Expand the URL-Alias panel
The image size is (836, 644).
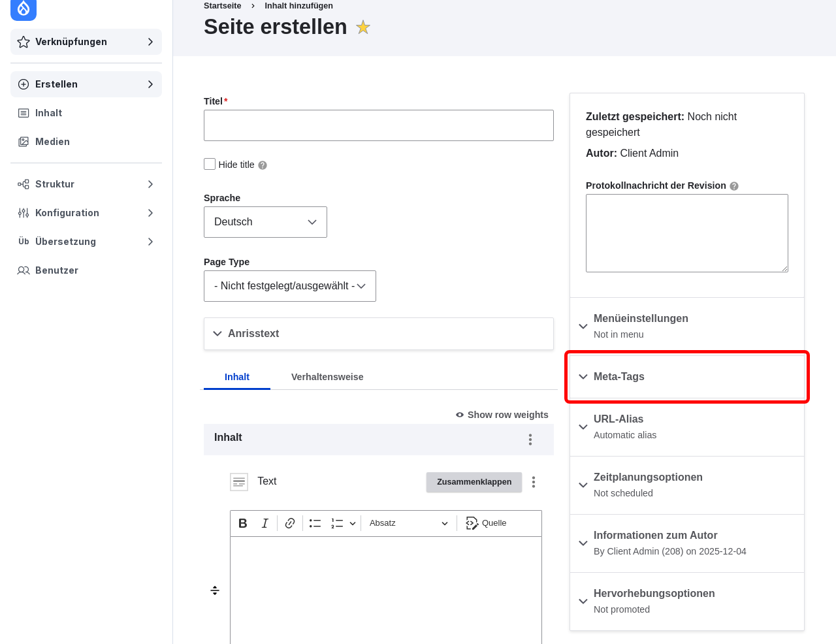tap(687, 427)
